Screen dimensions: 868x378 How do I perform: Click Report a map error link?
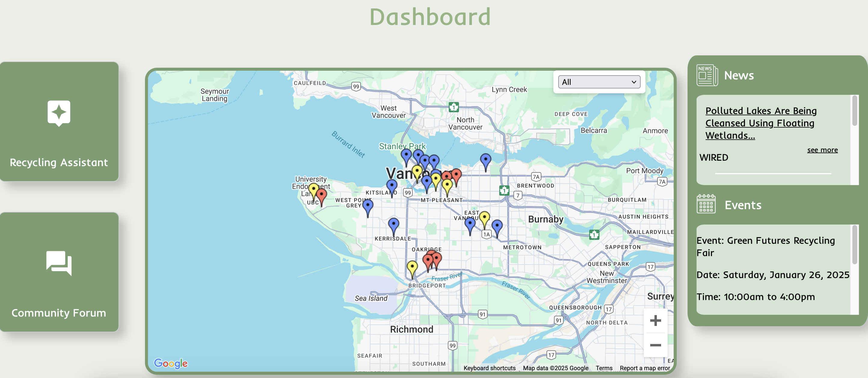pos(644,368)
